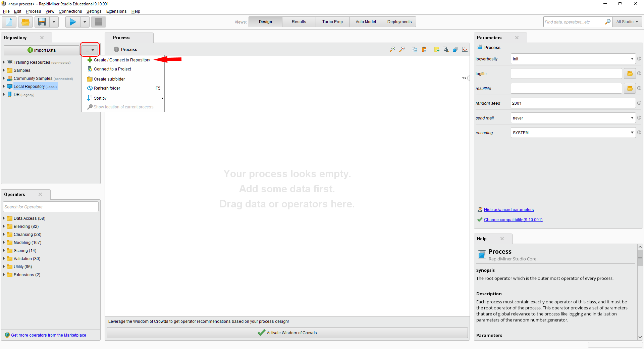644x349 pixels.
Task: Click the new process icon in the toolbar
Action: coord(9,22)
